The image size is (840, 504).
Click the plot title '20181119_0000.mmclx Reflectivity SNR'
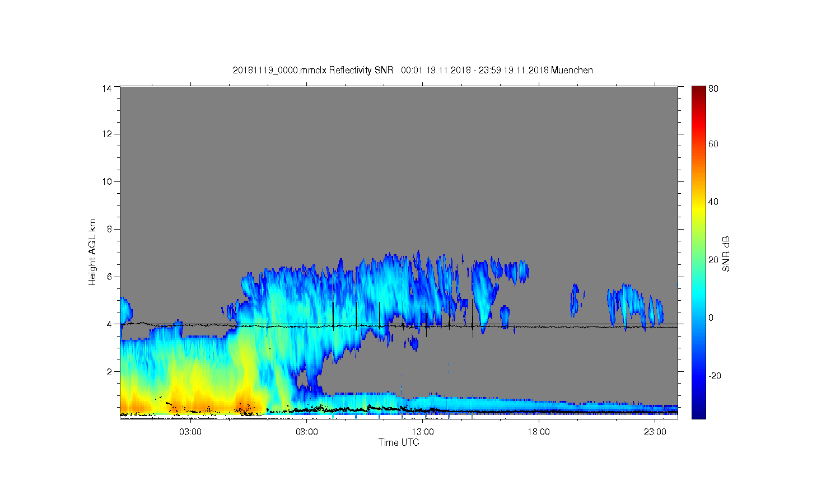point(313,71)
